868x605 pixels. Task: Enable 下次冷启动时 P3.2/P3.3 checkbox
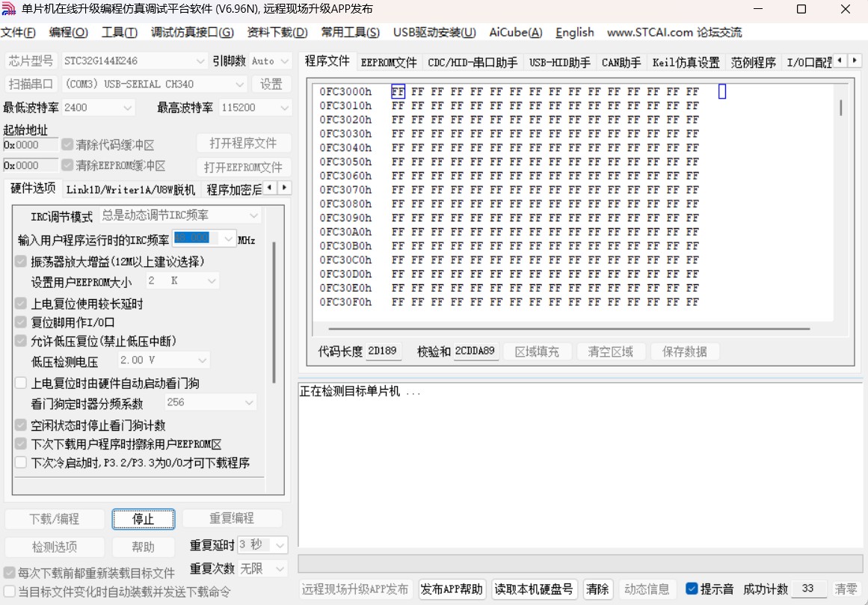[21, 462]
